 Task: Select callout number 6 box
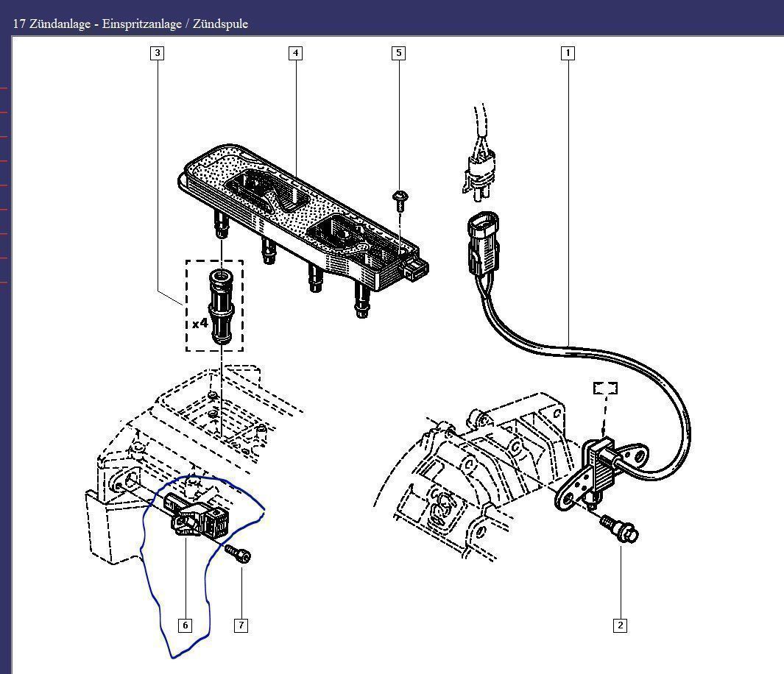(185, 625)
